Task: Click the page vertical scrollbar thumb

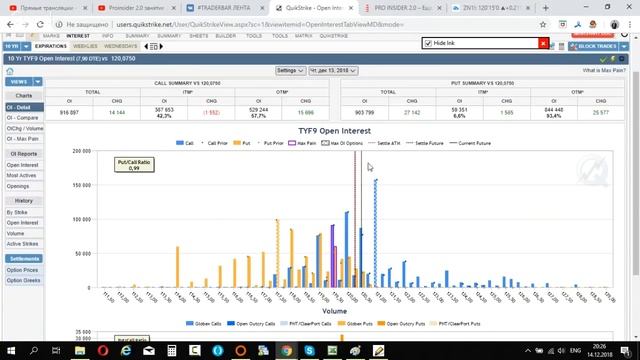Action: pyautogui.click(x=636, y=173)
